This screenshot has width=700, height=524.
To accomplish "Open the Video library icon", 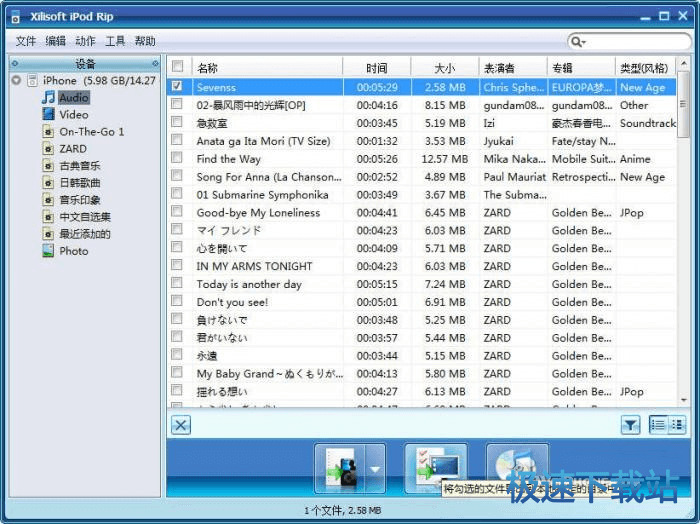I will coord(48,114).
